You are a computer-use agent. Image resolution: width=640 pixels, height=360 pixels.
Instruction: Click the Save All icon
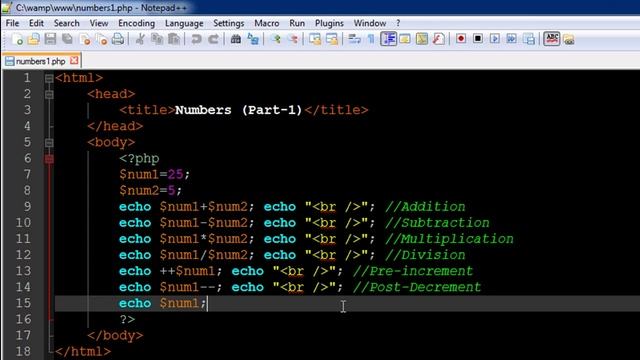(67, 39)
